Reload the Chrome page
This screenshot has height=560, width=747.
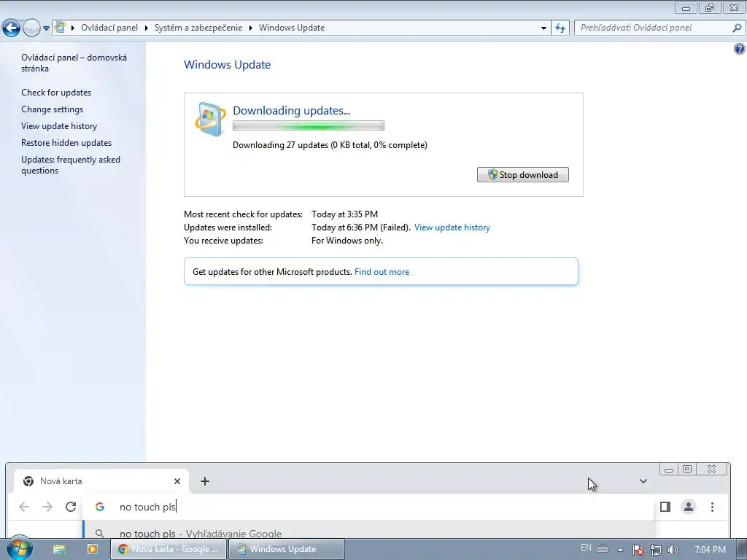click(71, 507)
